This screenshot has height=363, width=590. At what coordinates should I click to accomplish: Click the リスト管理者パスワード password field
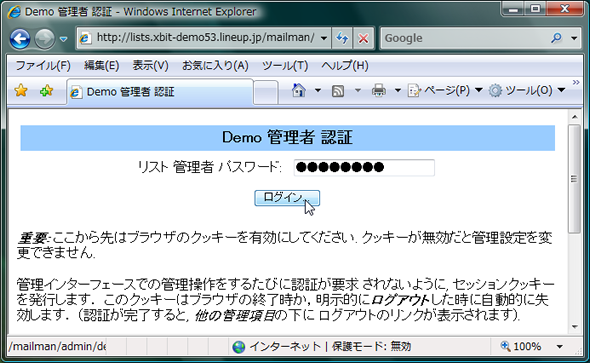tap(364, 167)
